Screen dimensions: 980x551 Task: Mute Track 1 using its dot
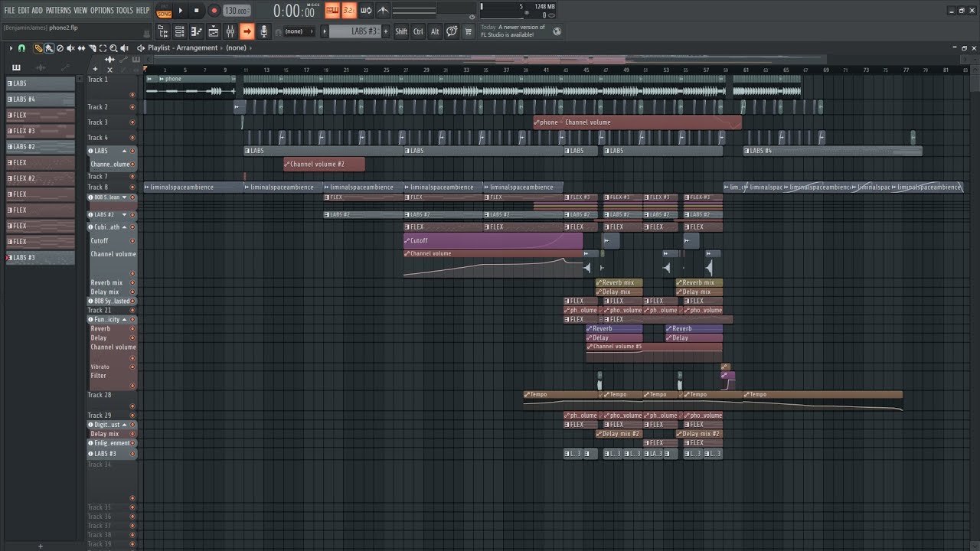point(132,95)
